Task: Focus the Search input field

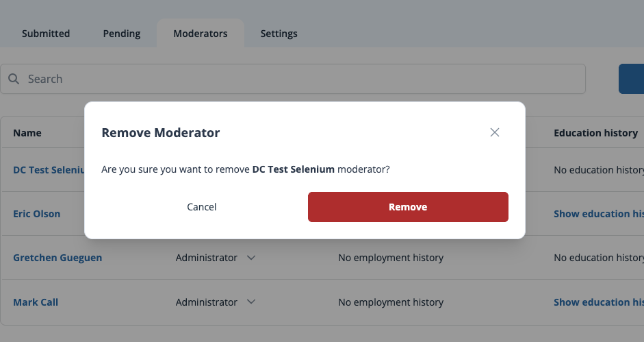Action: tap(301, 79)
